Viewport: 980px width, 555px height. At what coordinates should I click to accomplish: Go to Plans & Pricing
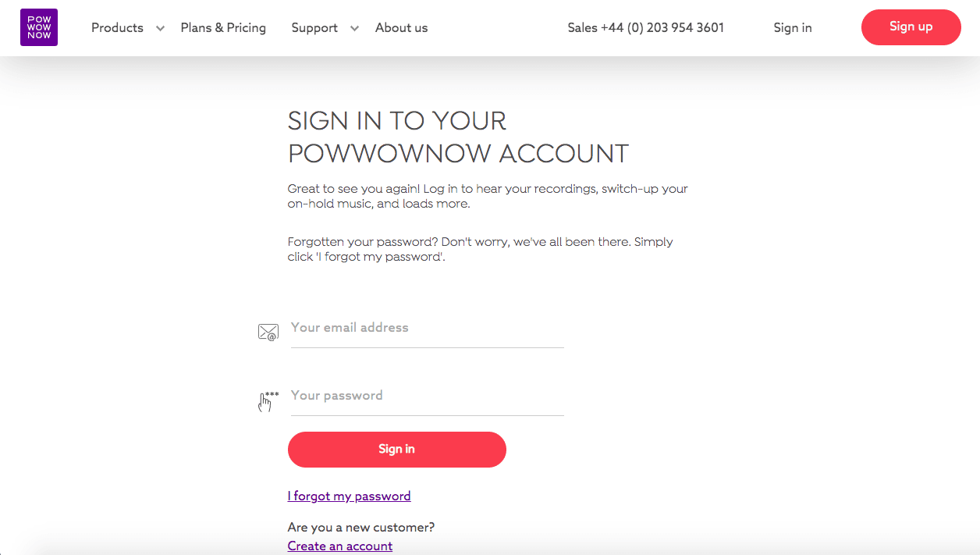[223, 28]
